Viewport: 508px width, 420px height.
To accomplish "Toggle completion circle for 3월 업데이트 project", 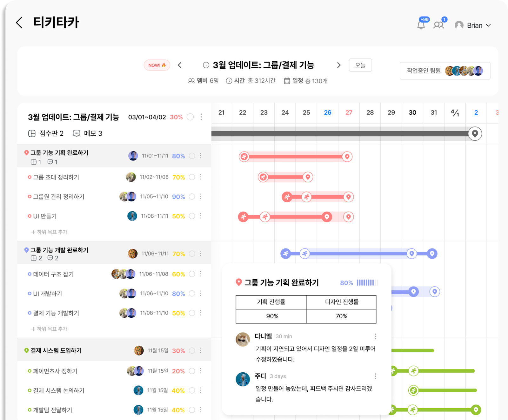I will [x=190, y=117].
